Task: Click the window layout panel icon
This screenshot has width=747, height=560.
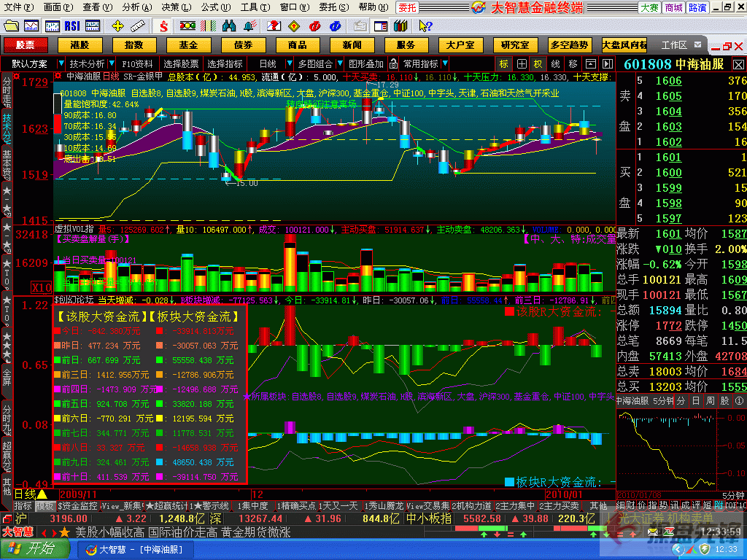Action: pyautogui.click(x=381, y=26)
